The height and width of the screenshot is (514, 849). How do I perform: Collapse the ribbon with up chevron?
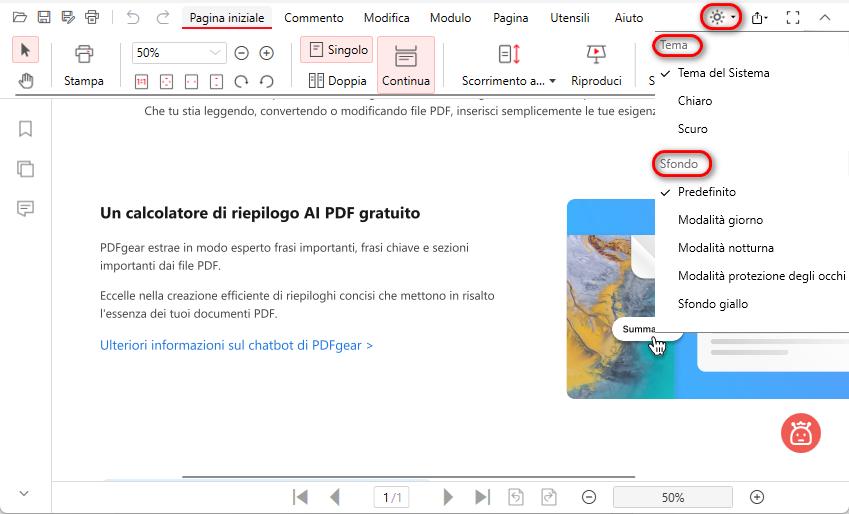(825, 18)
